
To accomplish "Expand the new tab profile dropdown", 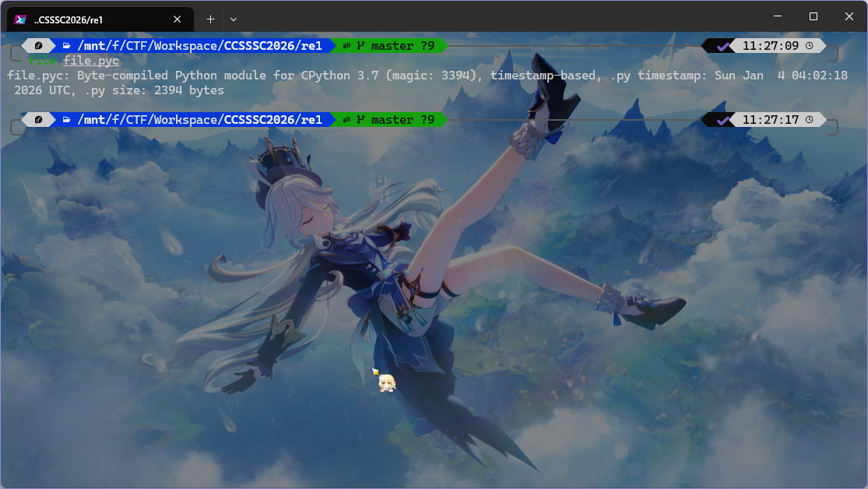I will tap(234, 19).
